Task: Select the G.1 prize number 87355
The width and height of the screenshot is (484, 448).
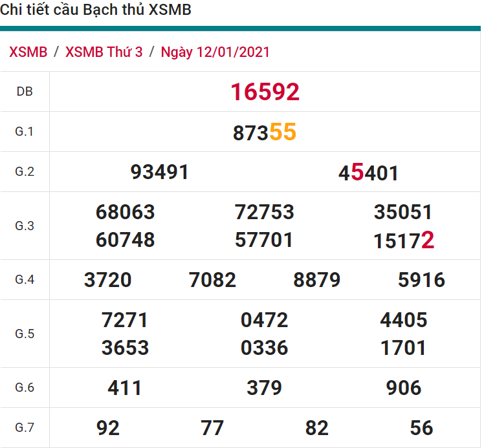Action: click(x=264, y=133)
